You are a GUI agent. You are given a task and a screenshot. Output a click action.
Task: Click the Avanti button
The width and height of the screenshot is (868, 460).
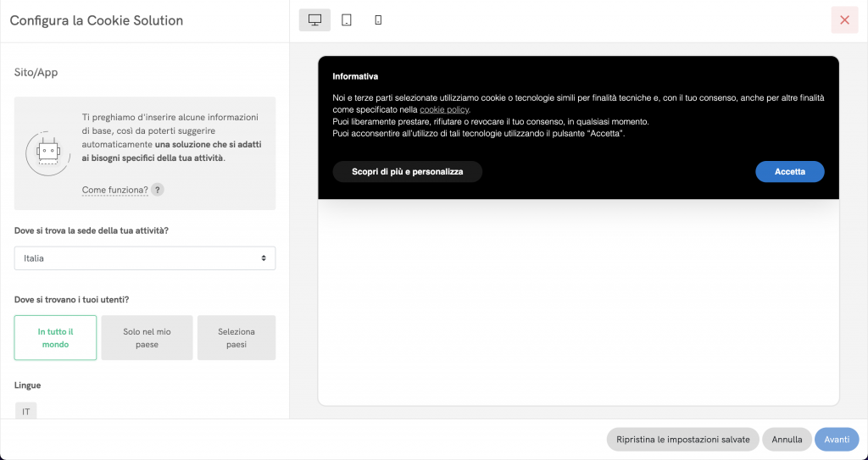837,440
